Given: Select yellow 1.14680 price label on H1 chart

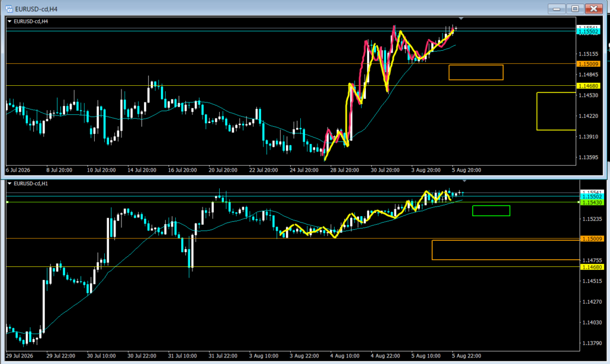Looking at the screenshot, I should pos(592,267).
